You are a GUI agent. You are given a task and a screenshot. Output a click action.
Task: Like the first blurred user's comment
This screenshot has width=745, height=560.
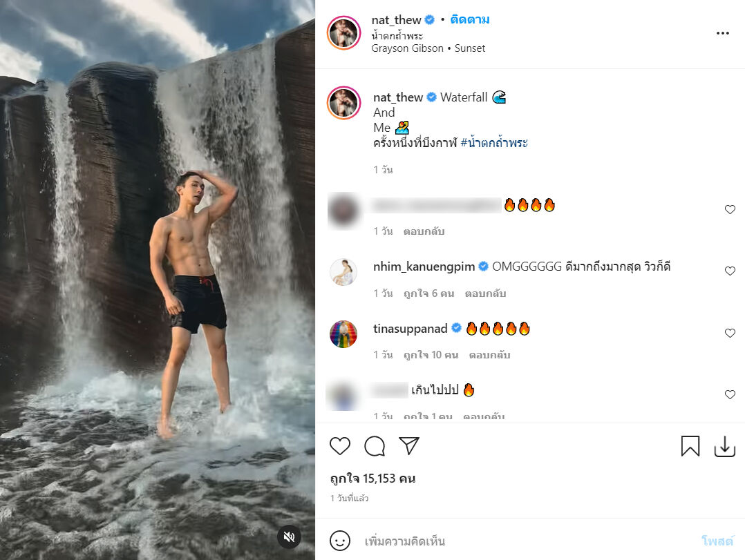point(730,210)
